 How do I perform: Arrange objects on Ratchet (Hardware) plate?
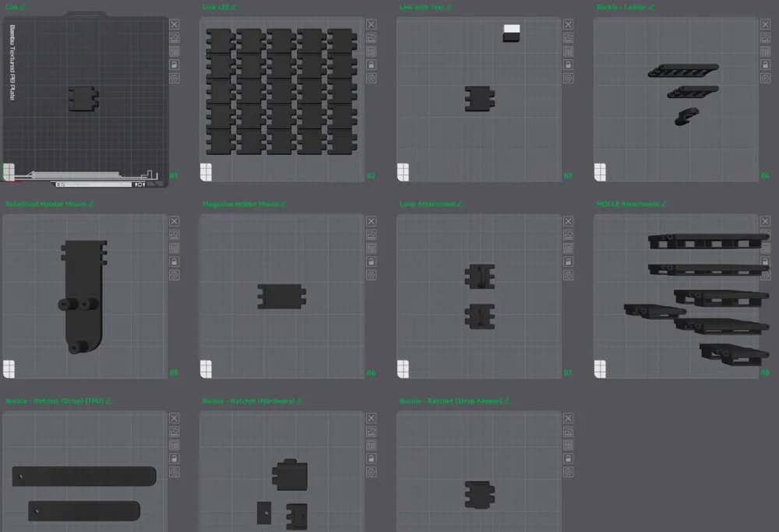coord(371,445)
